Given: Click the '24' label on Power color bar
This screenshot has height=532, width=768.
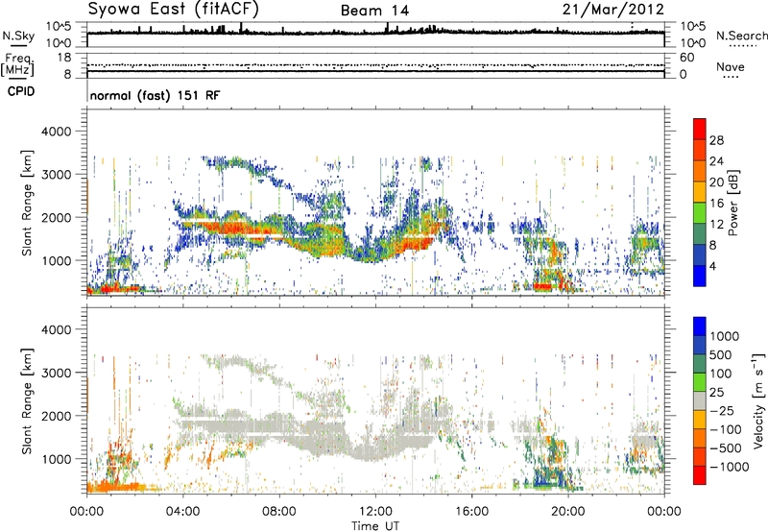Looking at the screenshot, I should pyautogui.click(x=716, y=161).
